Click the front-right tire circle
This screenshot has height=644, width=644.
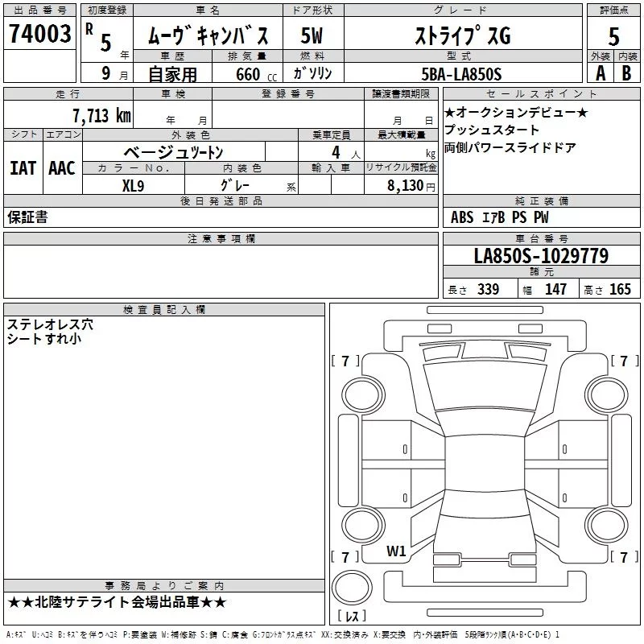tap(607, 395)
